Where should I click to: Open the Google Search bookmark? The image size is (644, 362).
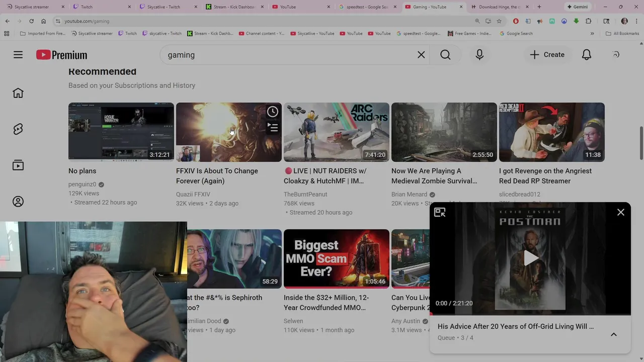(516, 34)
